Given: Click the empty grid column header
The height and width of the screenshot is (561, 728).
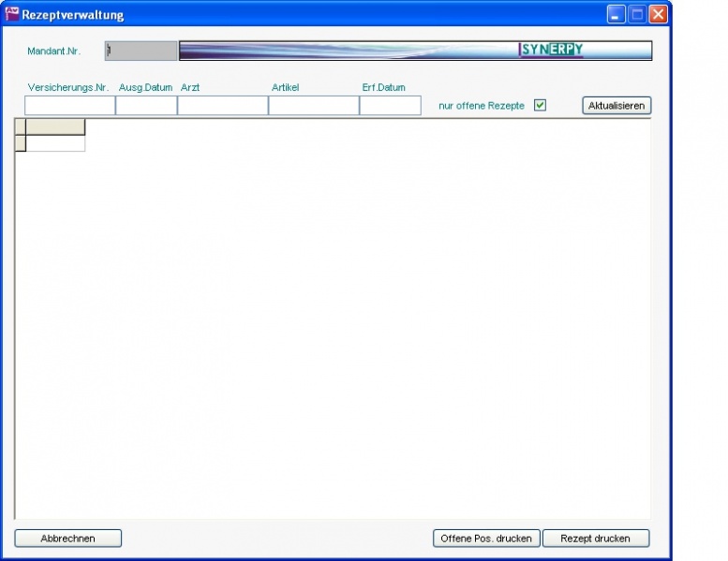Looking at the screenshot, I should coord(55,127).
